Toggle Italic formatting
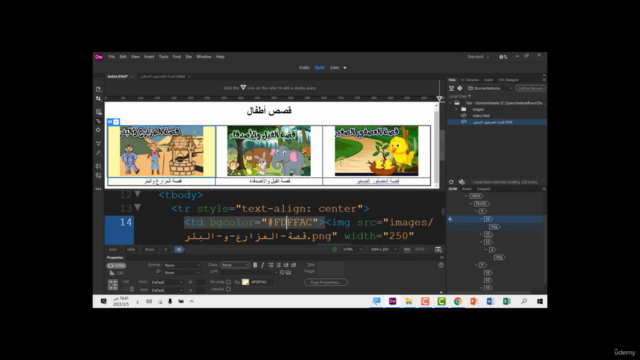 262,265
